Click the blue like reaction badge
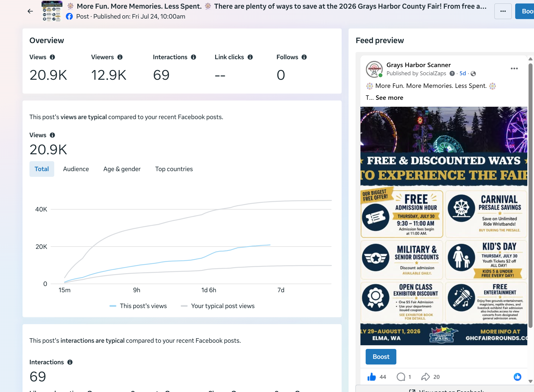 517,377
